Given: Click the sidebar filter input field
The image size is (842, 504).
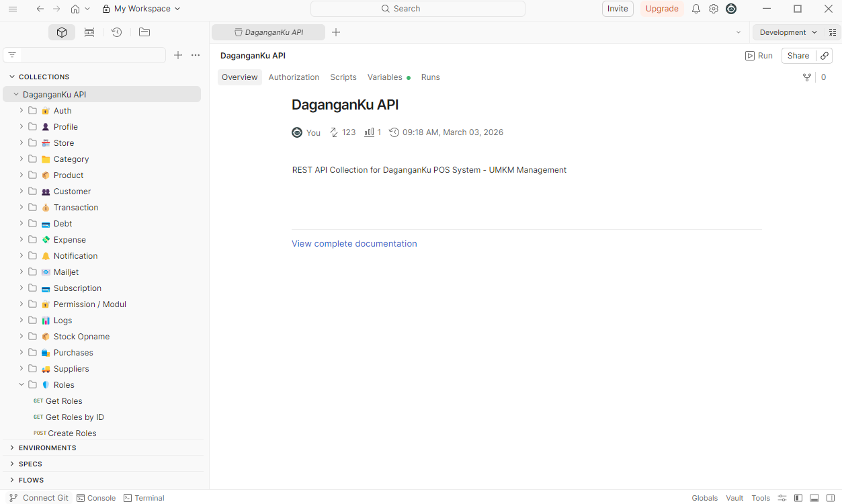Looking at the screenshot, I should pyautogui.click(x=93, y=55).
